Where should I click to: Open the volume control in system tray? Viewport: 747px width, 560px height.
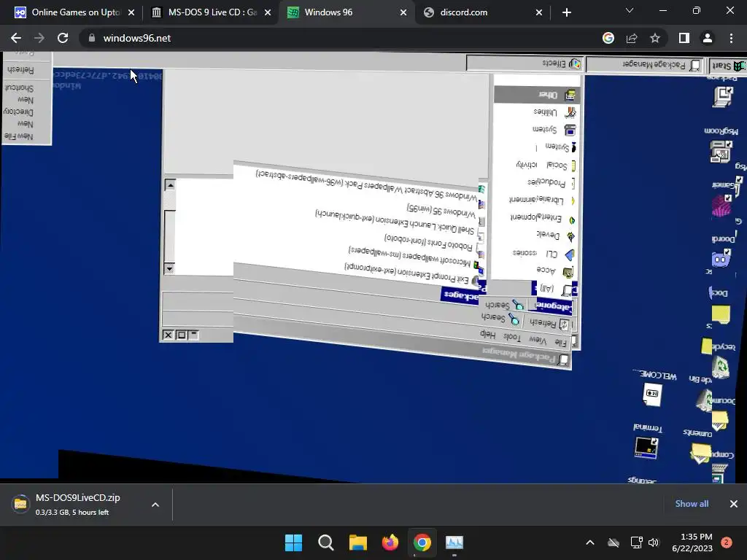point(654,542)
